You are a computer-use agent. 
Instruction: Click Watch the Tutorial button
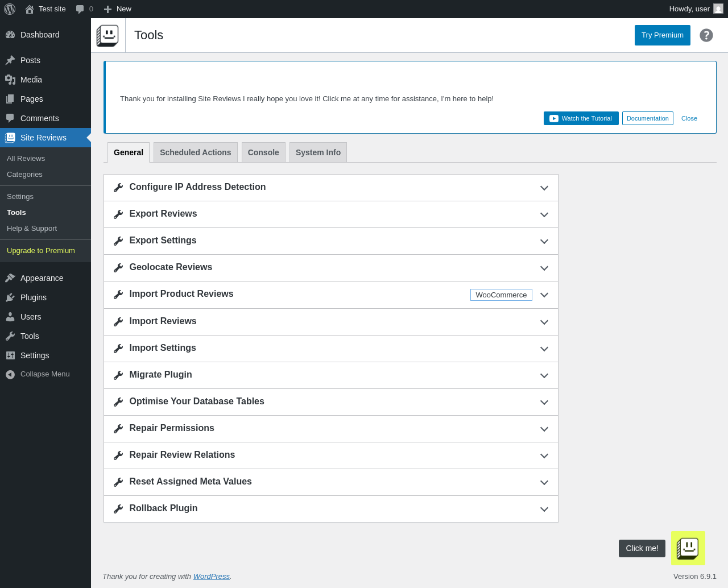[581, 118]
